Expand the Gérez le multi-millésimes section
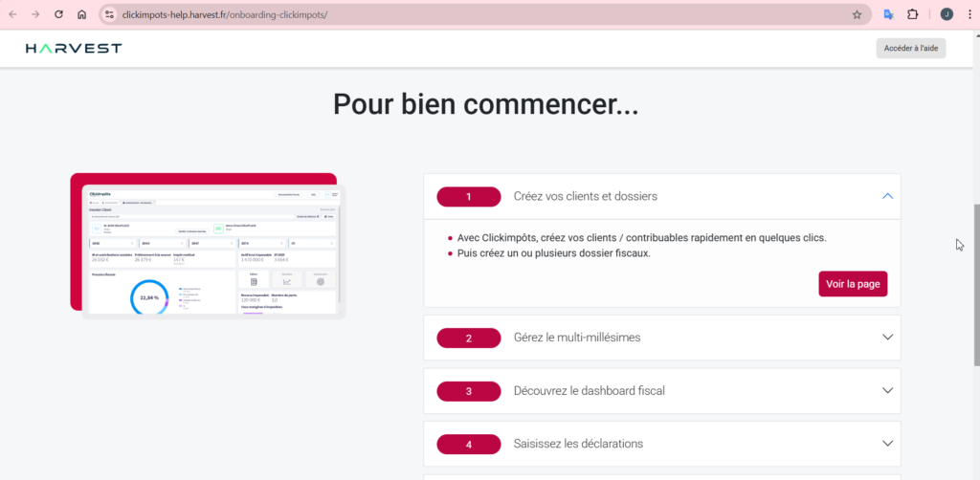 click(x=887, y=338)
